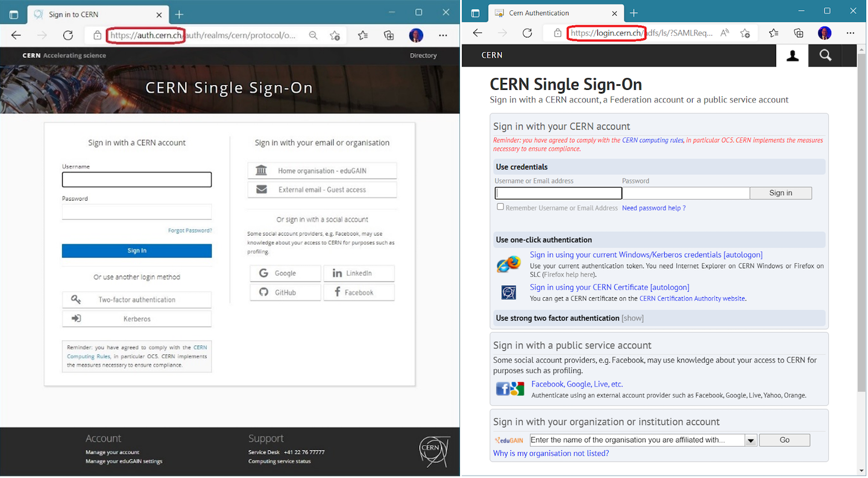Select External email - Guest access
The height and width of the screenshot is (478, 868).
pyautogui.click(x=322, y=190)
